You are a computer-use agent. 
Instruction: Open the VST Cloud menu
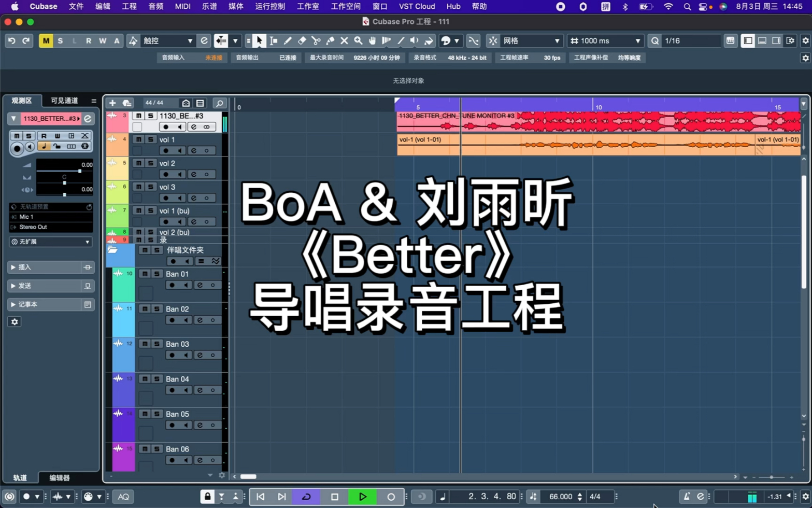pyautogui.click(x=417, y=6)
